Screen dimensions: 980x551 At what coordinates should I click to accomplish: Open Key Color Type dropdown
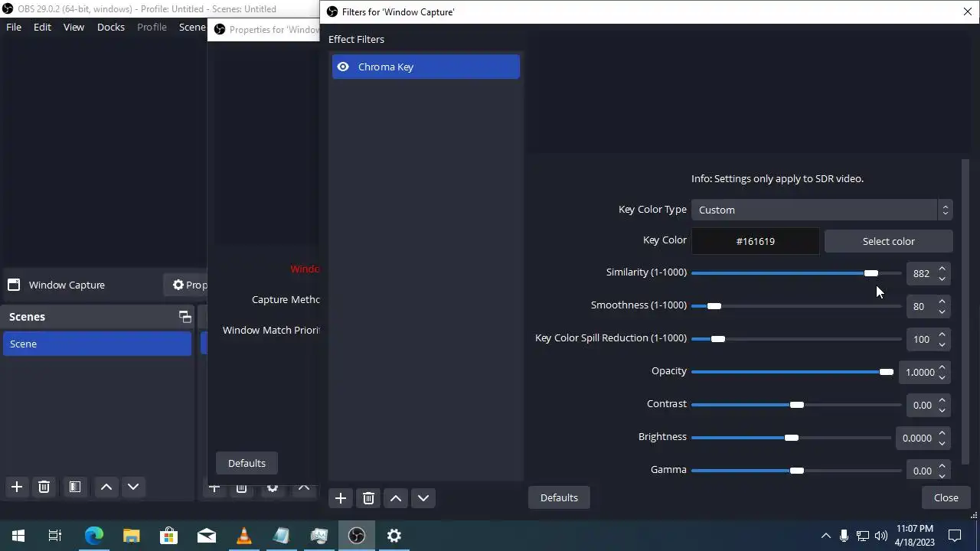822,210
